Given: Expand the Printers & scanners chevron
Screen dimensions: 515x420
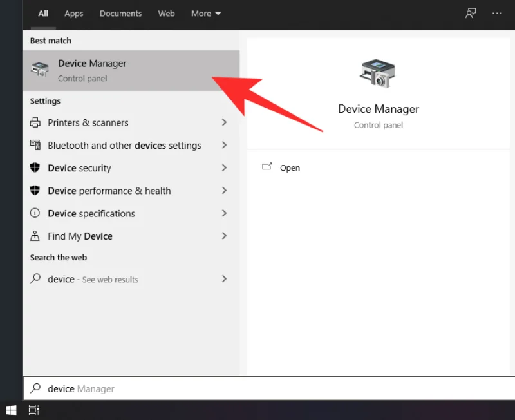Looking at the screenshot, I should [224, 122].
